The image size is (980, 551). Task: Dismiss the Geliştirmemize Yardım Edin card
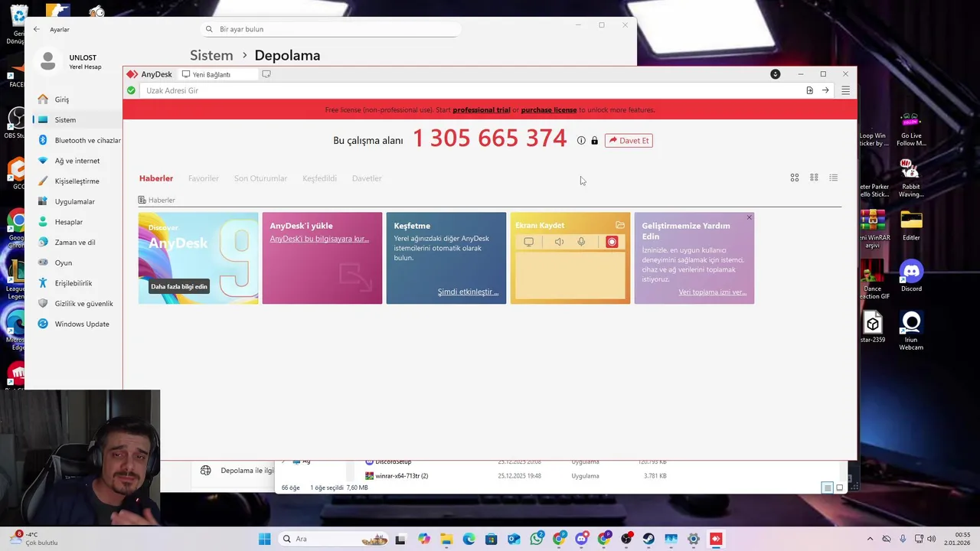click(749, 218)
